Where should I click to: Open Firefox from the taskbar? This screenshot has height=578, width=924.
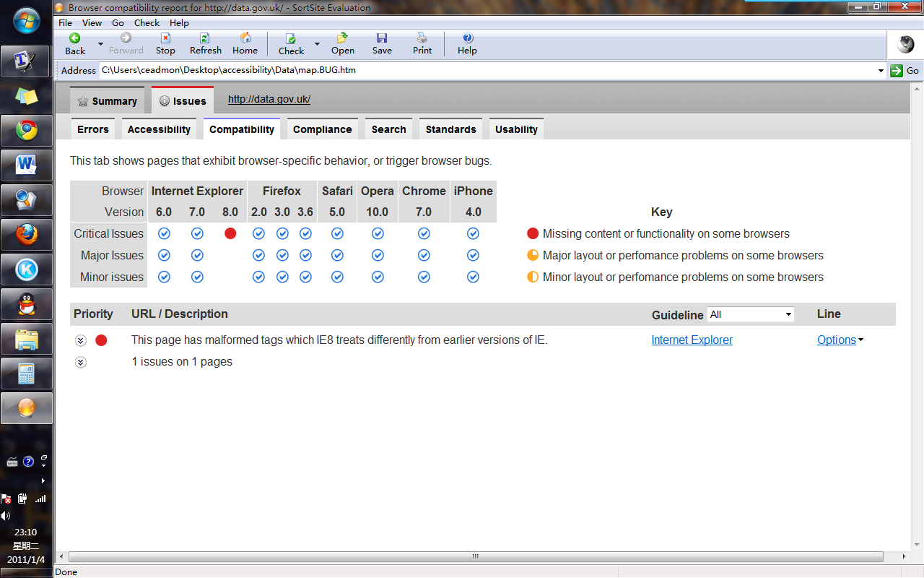pyautogui.click(x=27, y=235)
